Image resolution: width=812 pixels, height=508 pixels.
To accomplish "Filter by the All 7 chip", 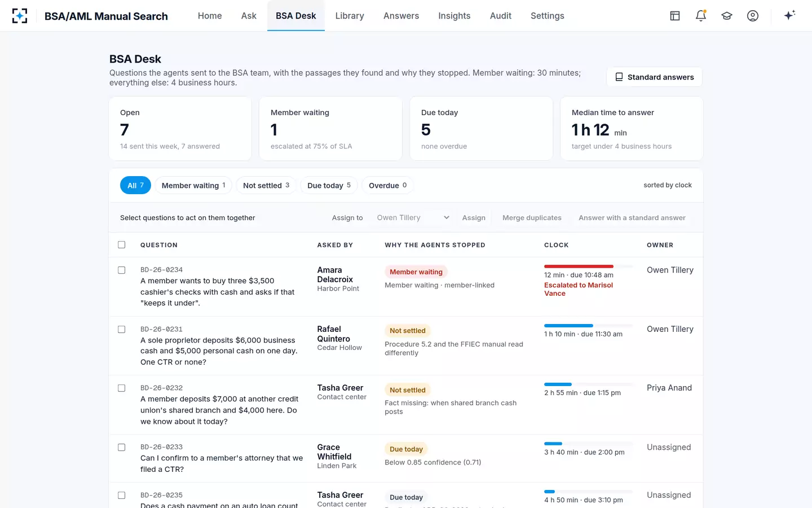I will pos(135,185).
